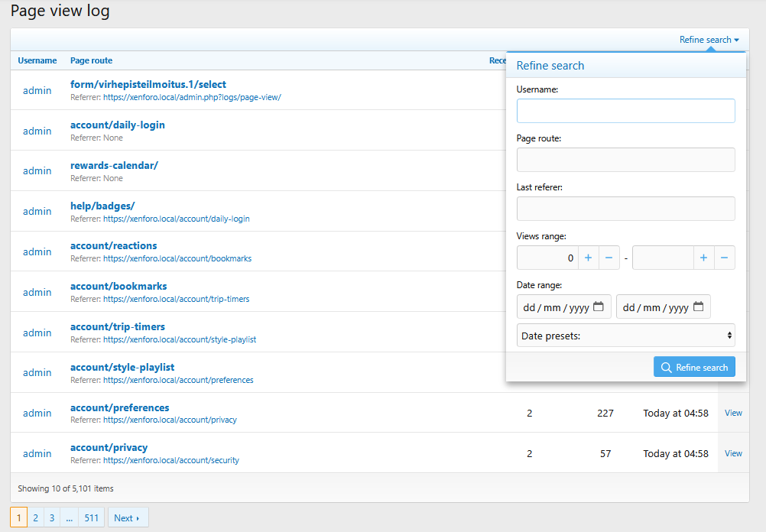Increase the maximum views value with plus
This screenshot has height=532, width=766.
pos(704,258)
